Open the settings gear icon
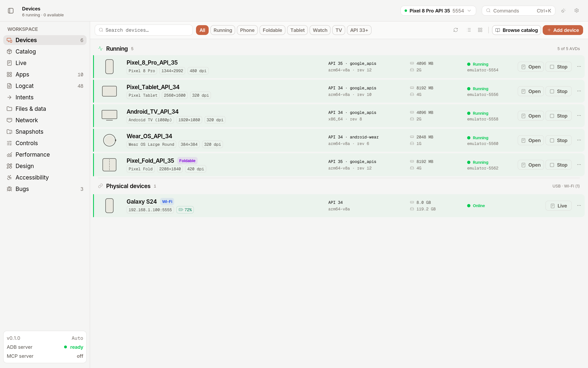Viewport: 588px width, 368px height. coord(577,11)
